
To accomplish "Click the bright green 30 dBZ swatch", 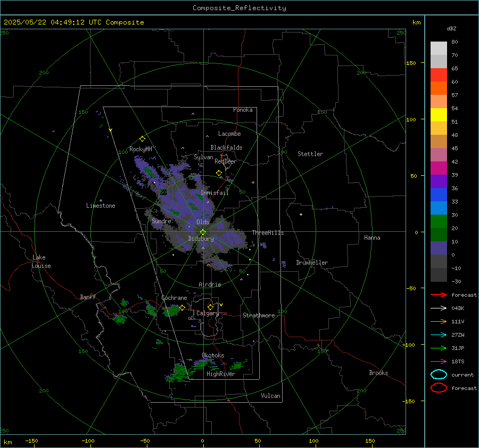I will [x=439, y=222].
